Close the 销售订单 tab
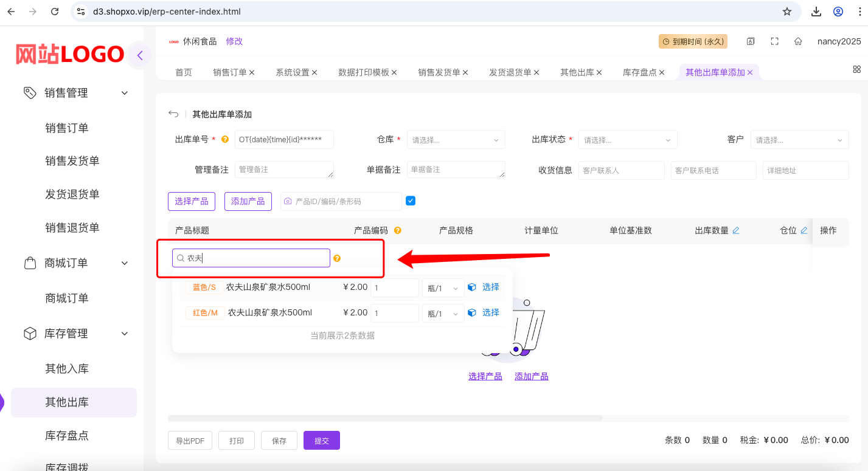 [252, 72]
